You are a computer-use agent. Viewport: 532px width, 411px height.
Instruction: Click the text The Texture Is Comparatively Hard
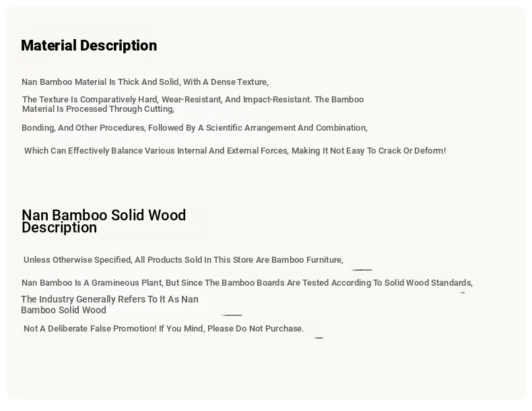(x=90, y=100)
